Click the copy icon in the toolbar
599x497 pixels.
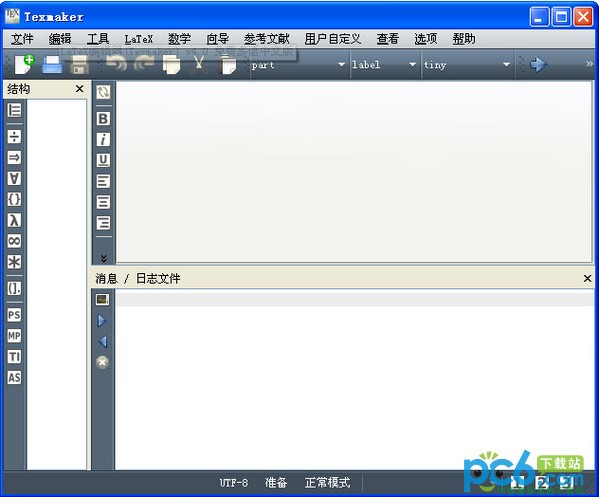(172, 64)
